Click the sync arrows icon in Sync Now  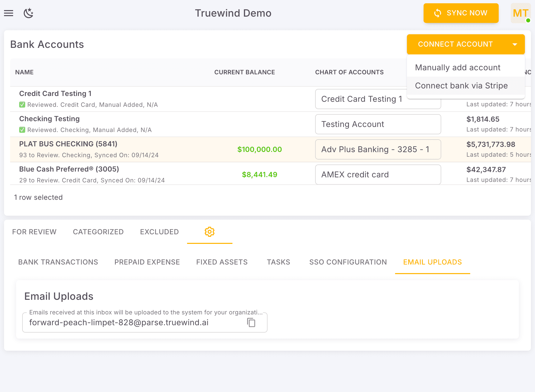pyautogui.click(x=438, y=13)
